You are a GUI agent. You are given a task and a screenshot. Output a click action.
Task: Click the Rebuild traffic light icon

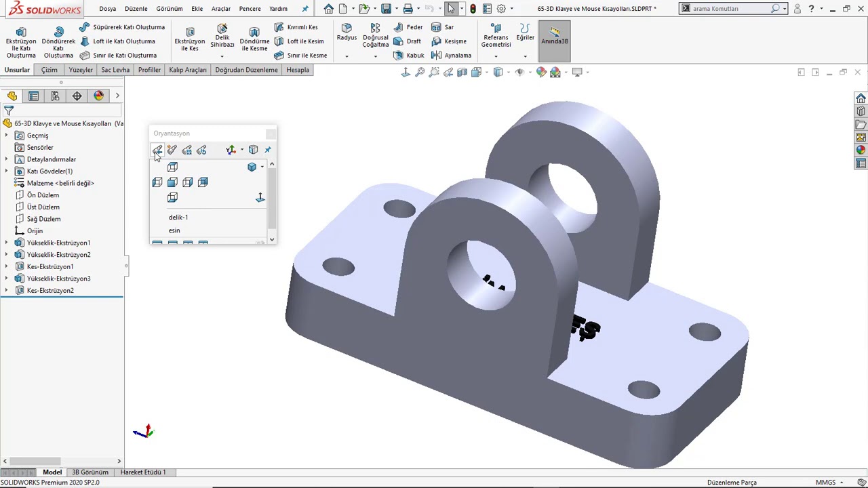coord(473,9)
